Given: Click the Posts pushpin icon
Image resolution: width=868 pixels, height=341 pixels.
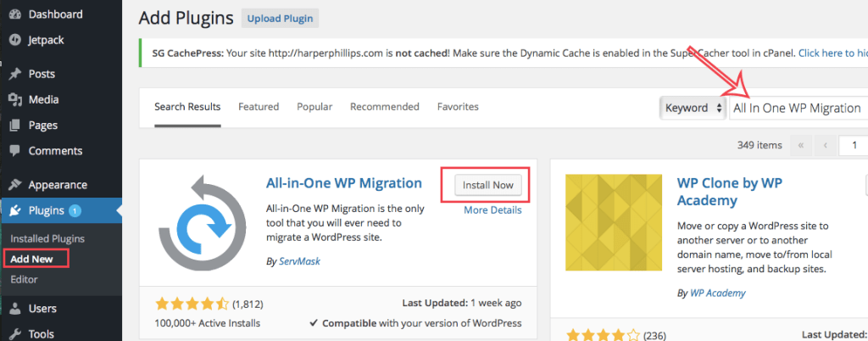Looking at the screenshot, I should (x=14, y=74).
